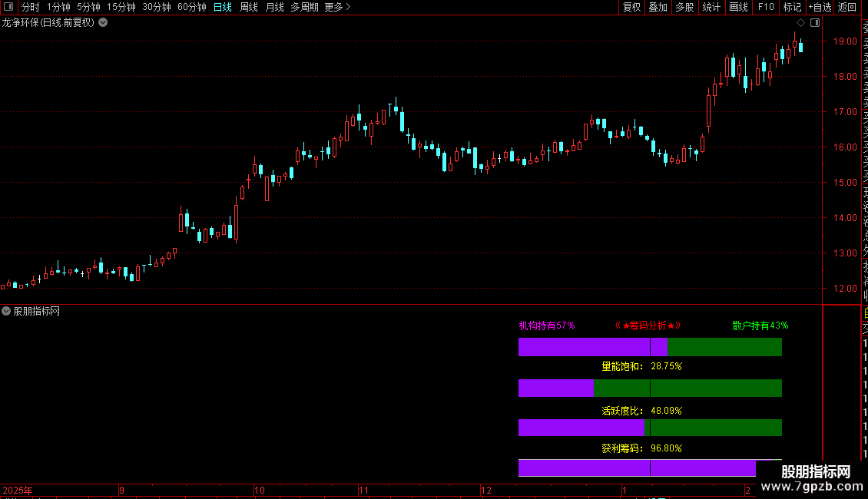Image resolution: width=868 pixels, height=499 pixels.
Task: Select the 60分钟 period
Action: tap(192, 7)
